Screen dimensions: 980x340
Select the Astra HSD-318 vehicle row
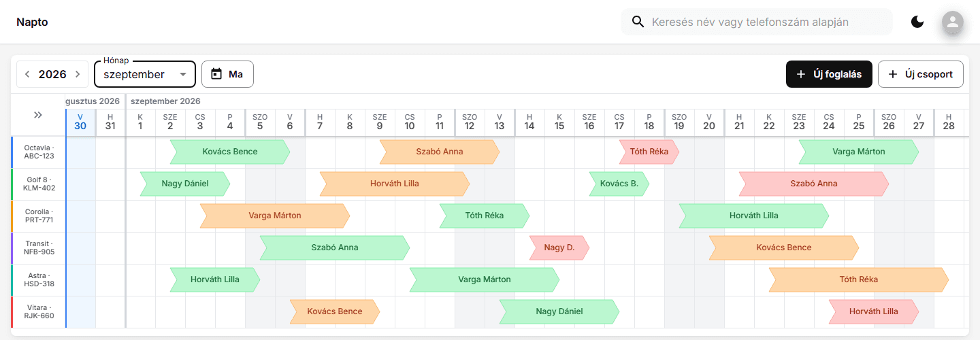click(38, 279)
